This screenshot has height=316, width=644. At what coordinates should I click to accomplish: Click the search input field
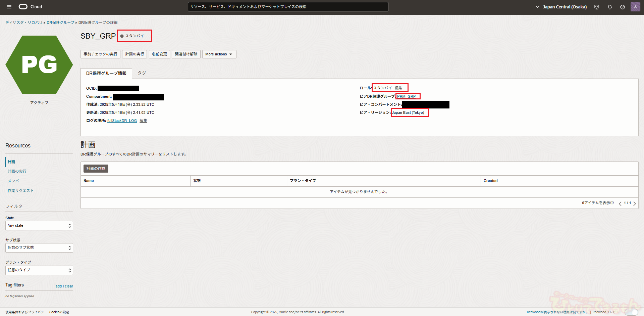coord(288,7)
